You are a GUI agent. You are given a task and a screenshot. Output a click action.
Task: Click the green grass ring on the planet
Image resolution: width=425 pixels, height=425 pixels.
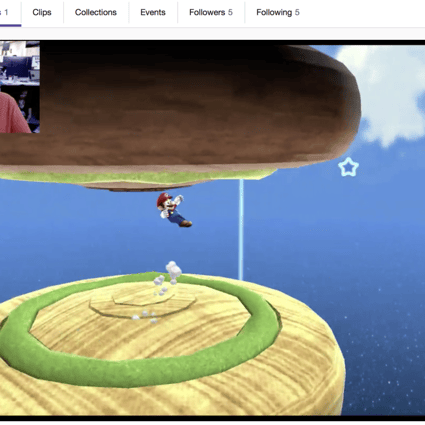pyautogui.click(x=140, y=363)
